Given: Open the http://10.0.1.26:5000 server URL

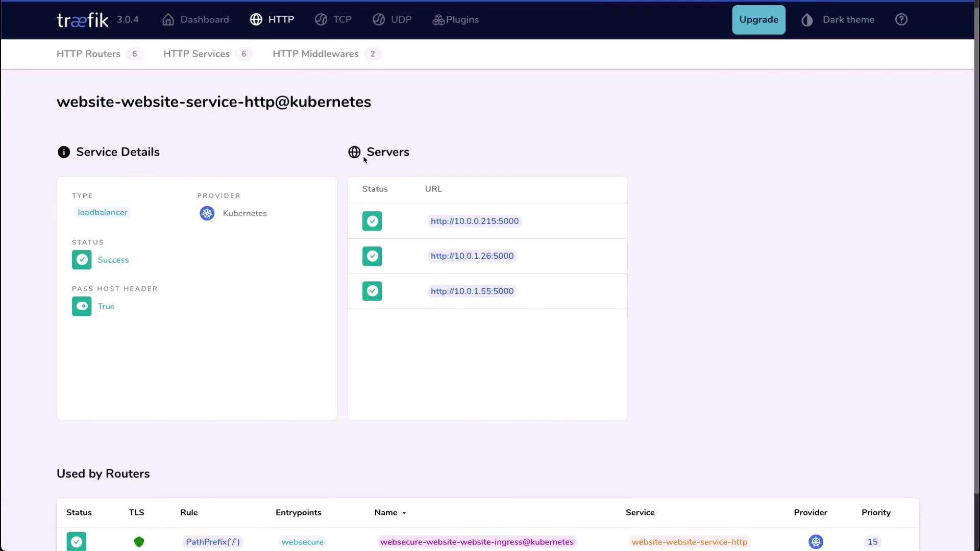Looking at the screenshot, I should click(x=472, y=256).
